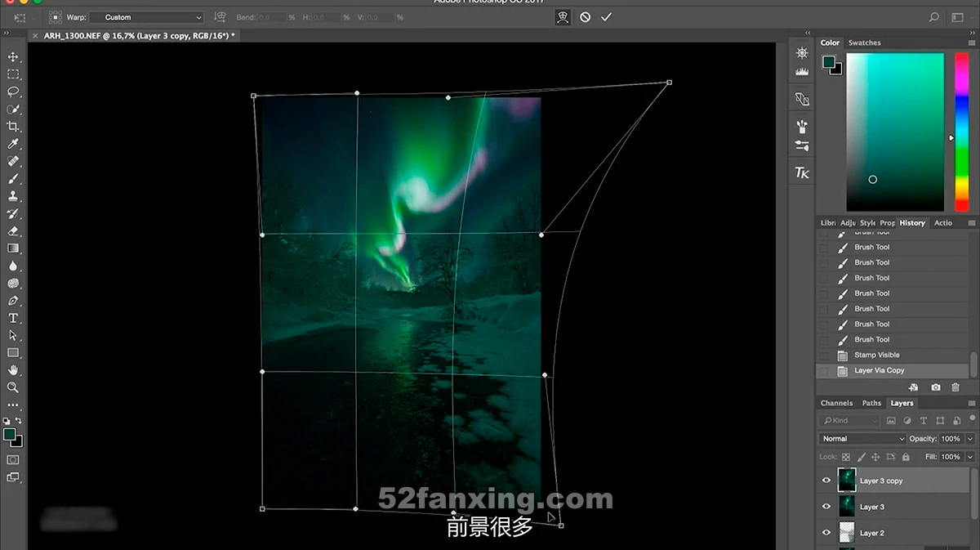
Task: Select the Brush tool in toolbar
Action: click(x=13, y=178)
